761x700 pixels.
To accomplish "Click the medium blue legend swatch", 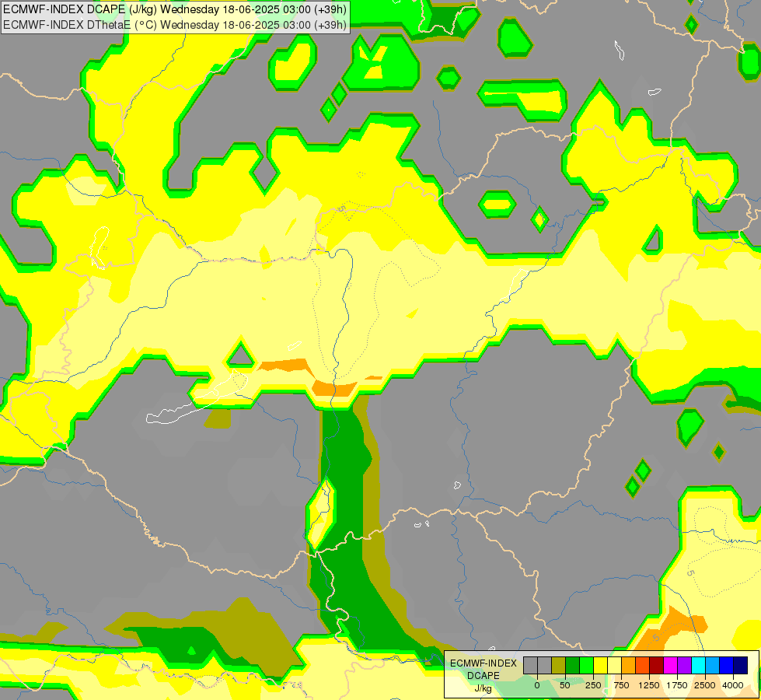I will click(726, 666).
